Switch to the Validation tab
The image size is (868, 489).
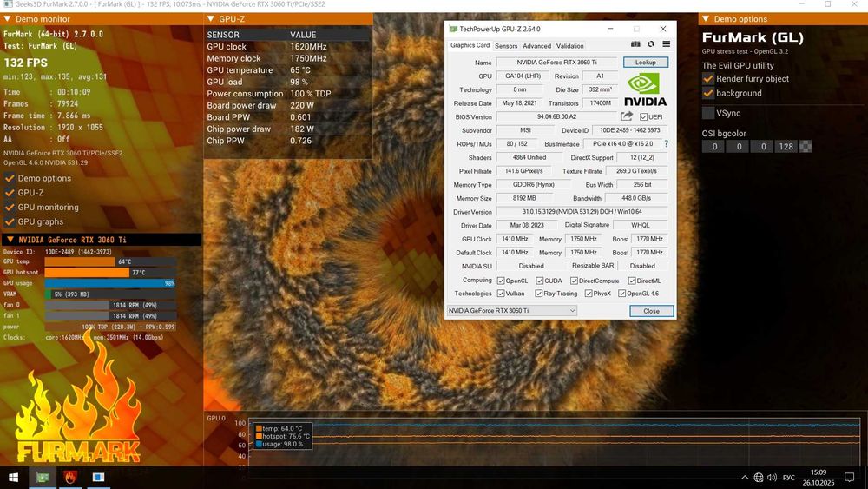click(570, 46)
